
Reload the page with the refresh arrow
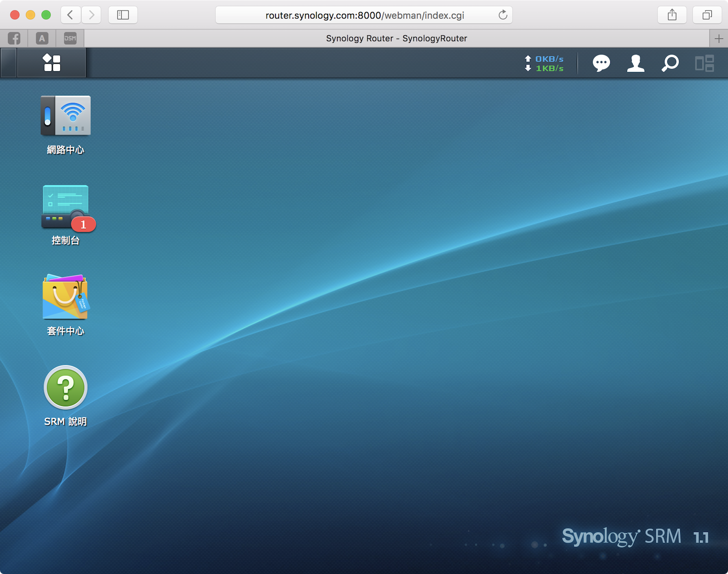tap(503, 15)
